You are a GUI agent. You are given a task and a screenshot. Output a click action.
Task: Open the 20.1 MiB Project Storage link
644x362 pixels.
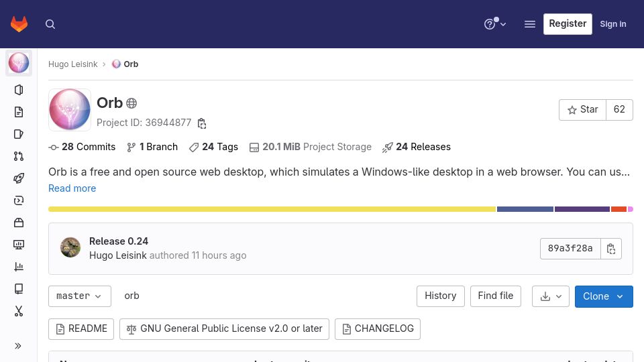[311, 147]
